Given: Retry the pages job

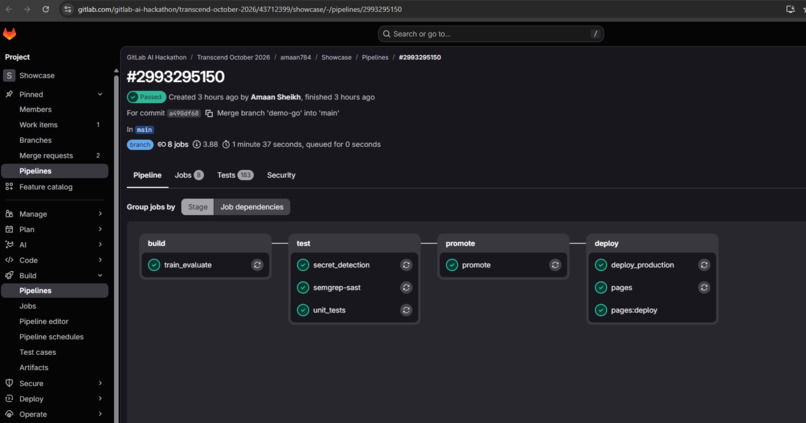Looking at the screenshot, I should 704,287.
